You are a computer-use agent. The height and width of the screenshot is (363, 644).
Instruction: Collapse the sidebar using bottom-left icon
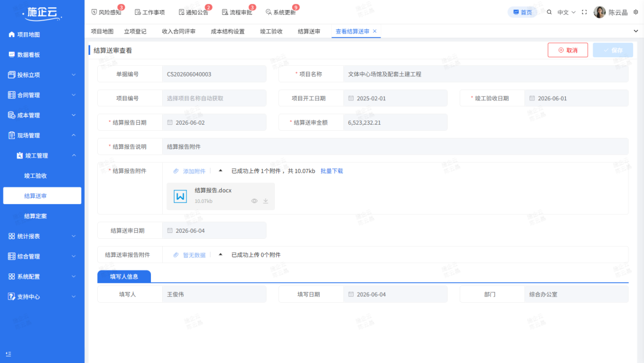[x=8, y=354]
